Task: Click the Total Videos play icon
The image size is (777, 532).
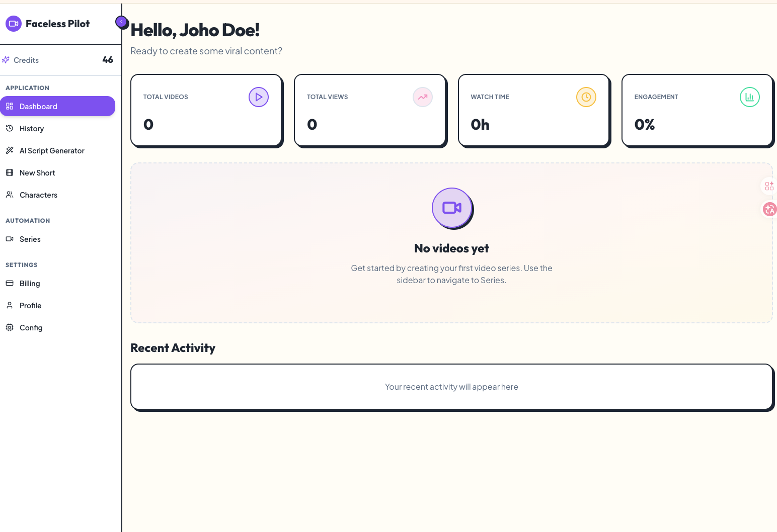Action: tap(259, 97)
